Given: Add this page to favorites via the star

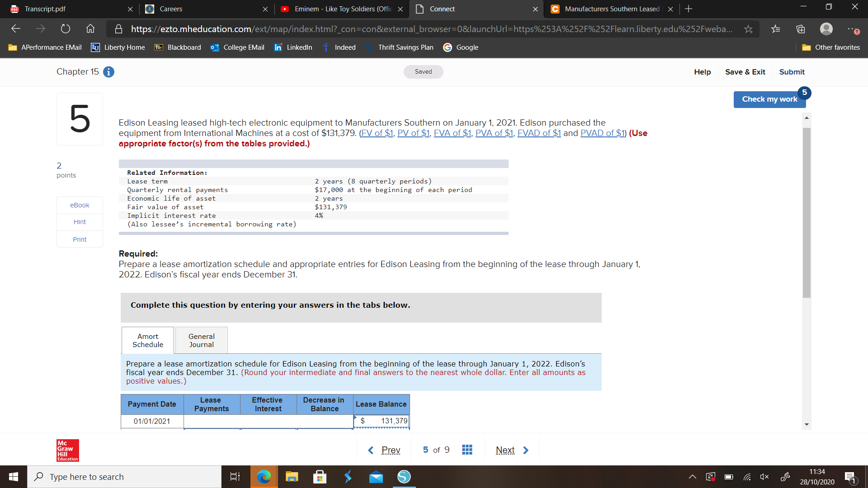Looking at the screenshot, I should pyautogui.click(x=748, y=28).
